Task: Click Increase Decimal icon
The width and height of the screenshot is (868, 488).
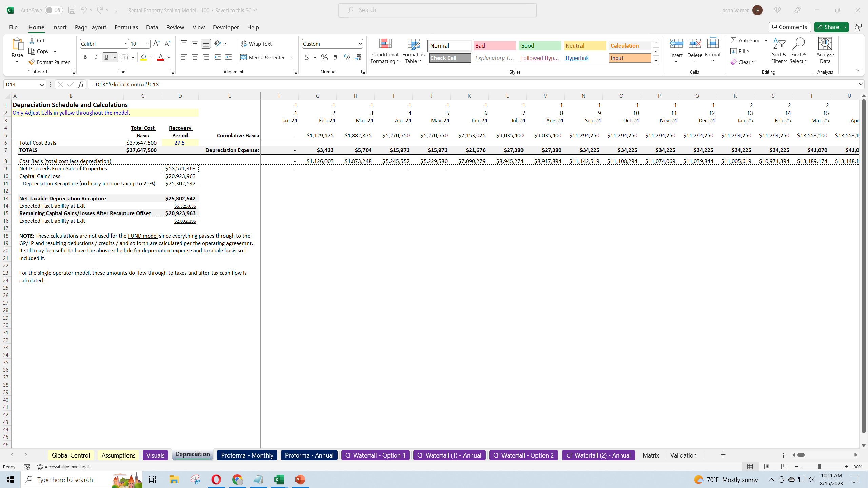Action: 347,57
